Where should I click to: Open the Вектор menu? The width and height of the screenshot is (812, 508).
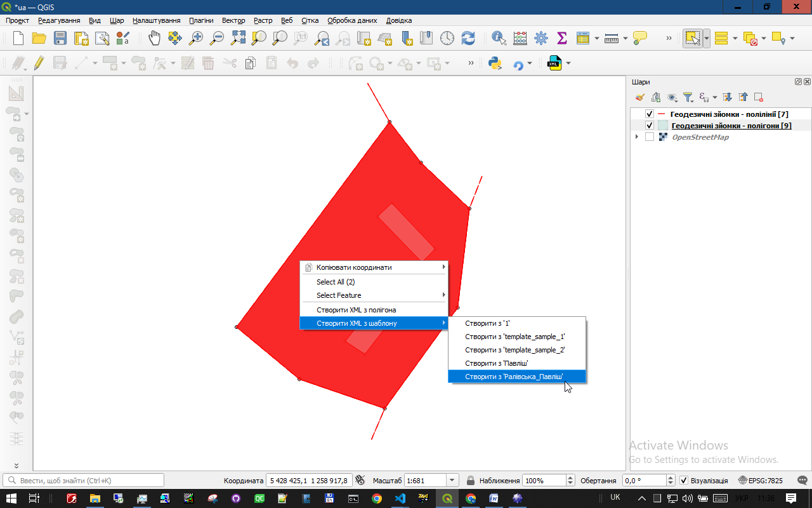coord(233,20)
